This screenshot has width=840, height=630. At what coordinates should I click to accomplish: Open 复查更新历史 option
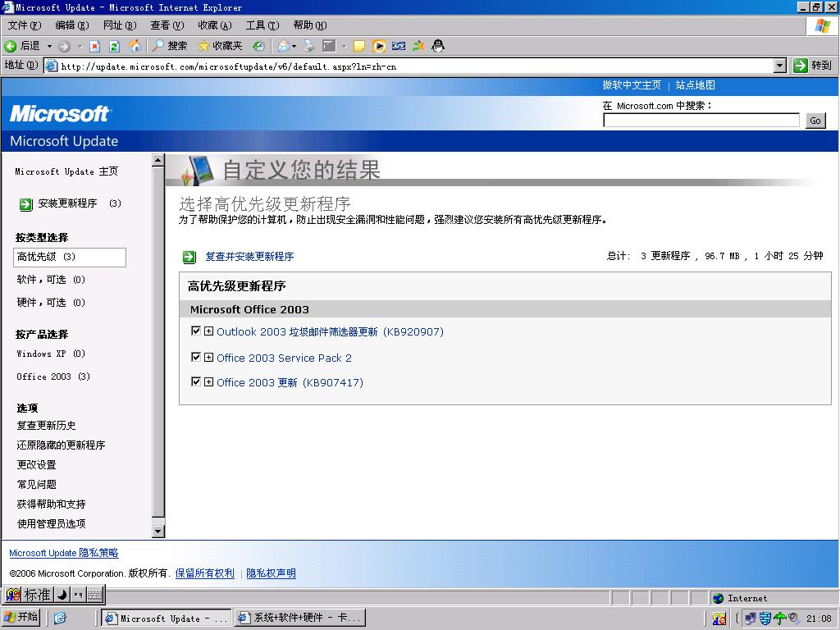[x=46, y=426]
